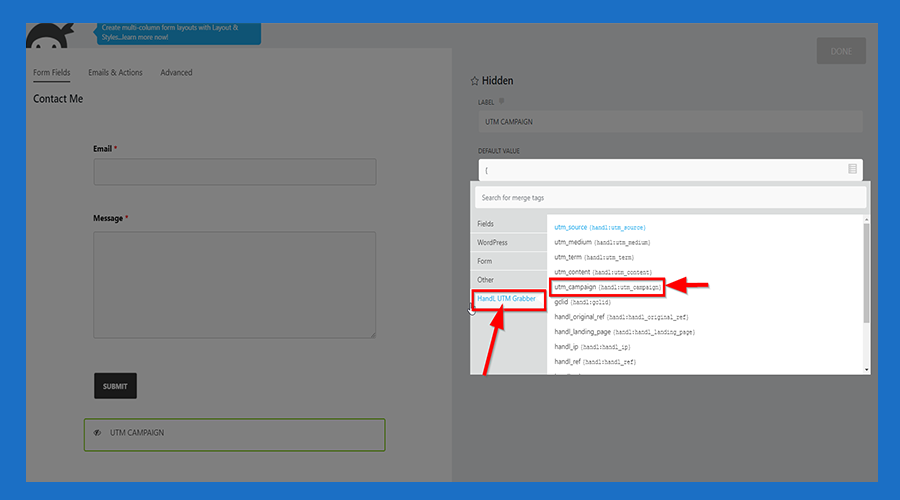Open the Layout & Styles learn more banner
Viewport: 900px width, 500px height.
pyautogui.click(x=179, y=33)
